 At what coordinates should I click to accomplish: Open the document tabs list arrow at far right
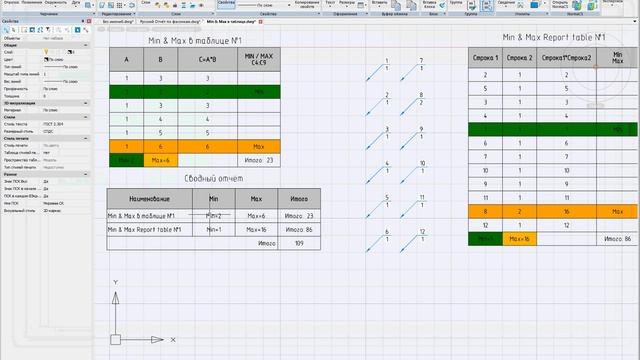coord(635,21)
